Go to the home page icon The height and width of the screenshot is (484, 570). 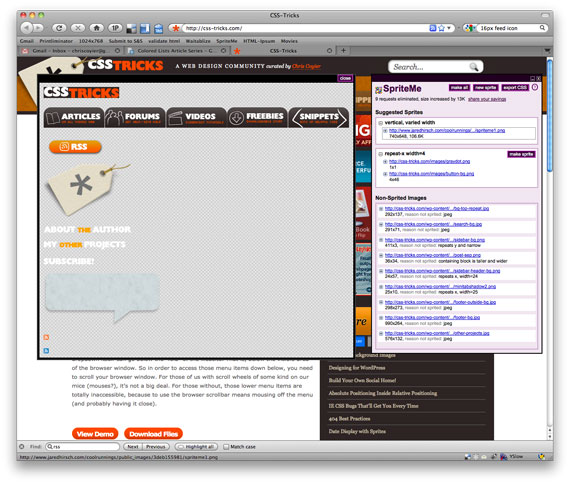pos(96,28)
